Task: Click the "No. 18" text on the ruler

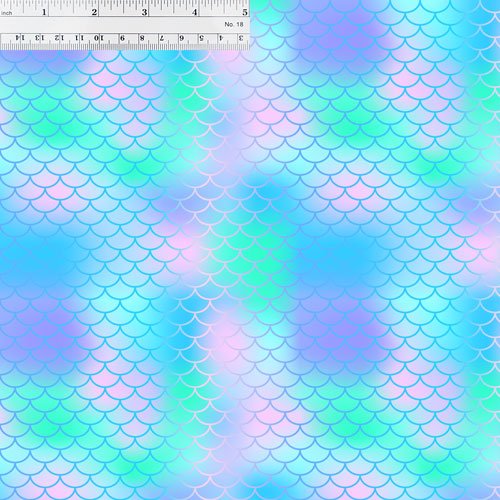Action: pyautogui.click(x=234, y=24)
